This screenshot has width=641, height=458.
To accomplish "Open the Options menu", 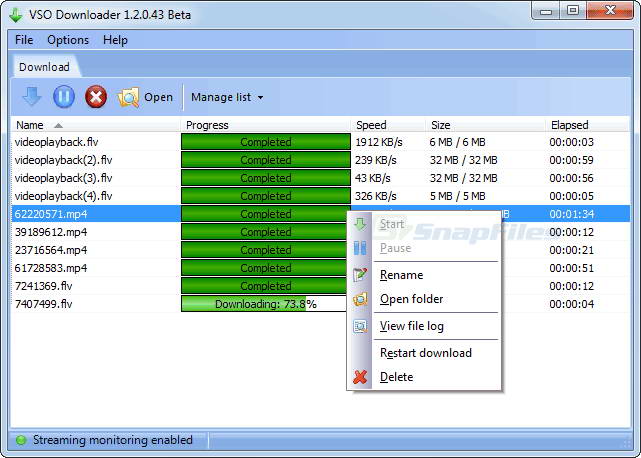I will tap(68, 40).
